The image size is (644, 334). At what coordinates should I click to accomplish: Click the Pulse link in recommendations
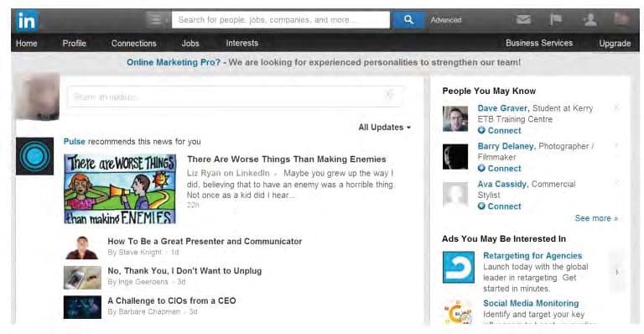click(x=75, y=141)
